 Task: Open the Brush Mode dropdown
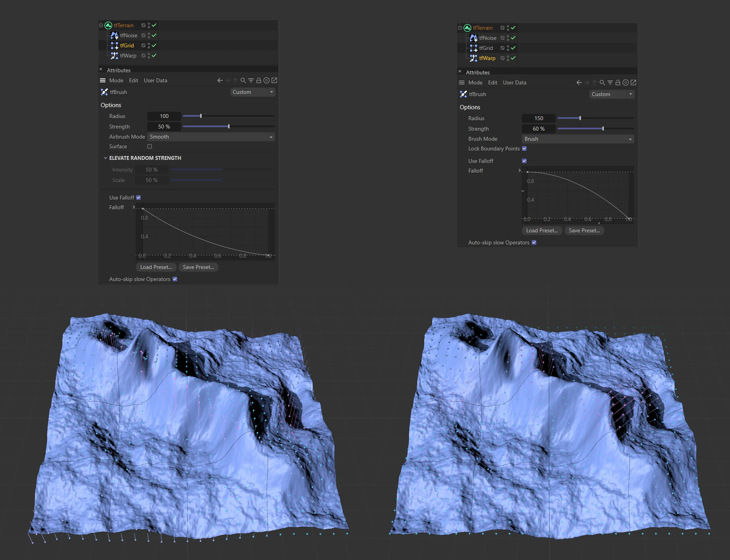(578, 139)
